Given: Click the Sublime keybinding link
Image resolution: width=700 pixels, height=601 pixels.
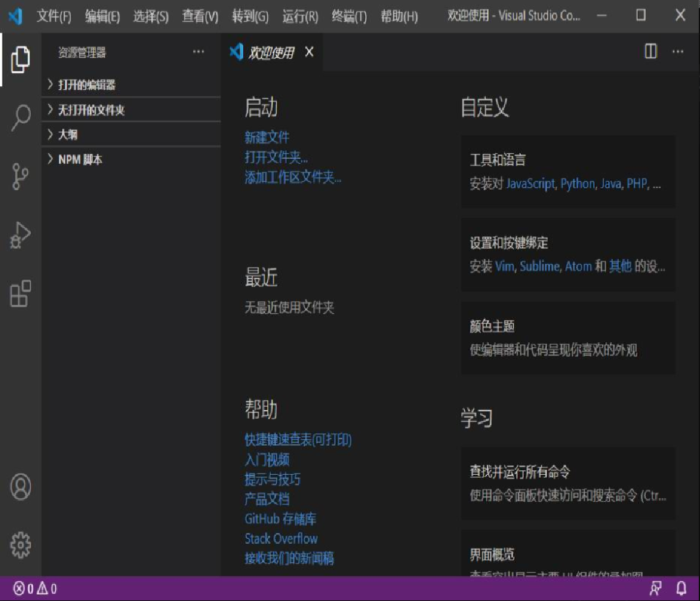Looking at the screenshot, I should click(539, 267).
